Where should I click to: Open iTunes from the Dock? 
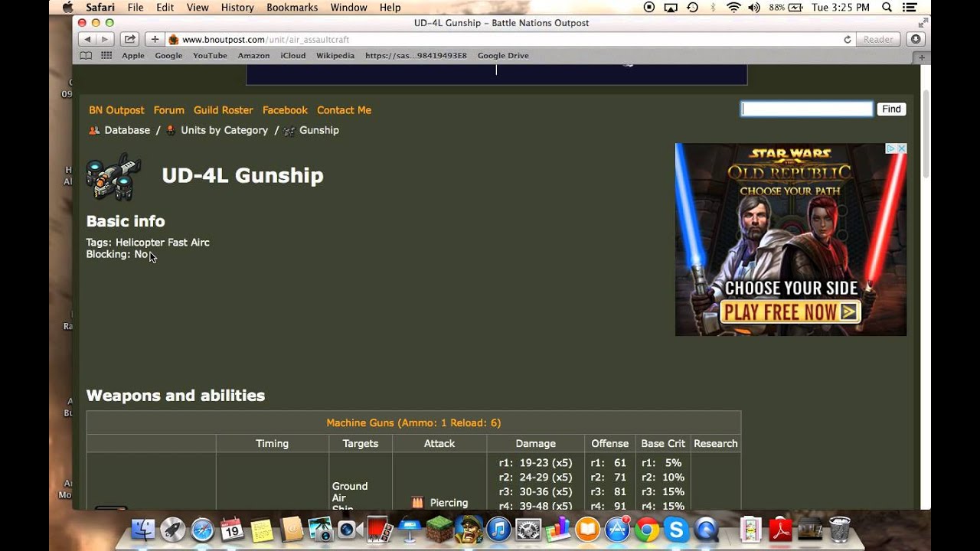tap(498, 530)
